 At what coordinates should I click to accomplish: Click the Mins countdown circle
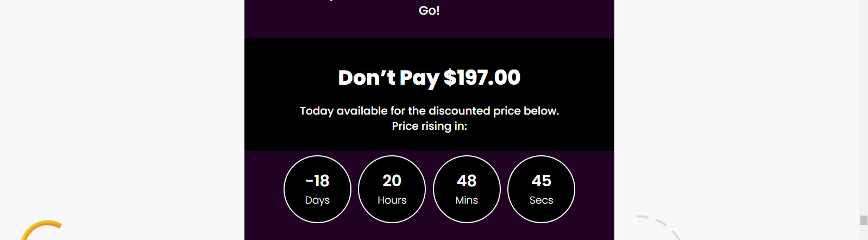click(467, 189)
